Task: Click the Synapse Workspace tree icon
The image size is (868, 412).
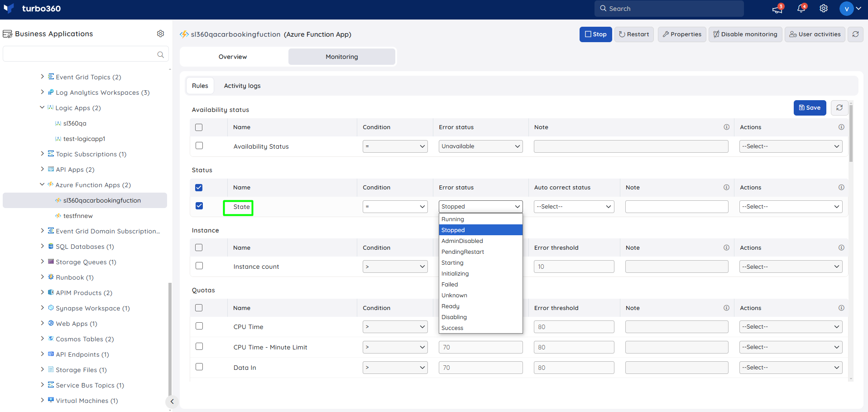Action: [x=51, y=308]
